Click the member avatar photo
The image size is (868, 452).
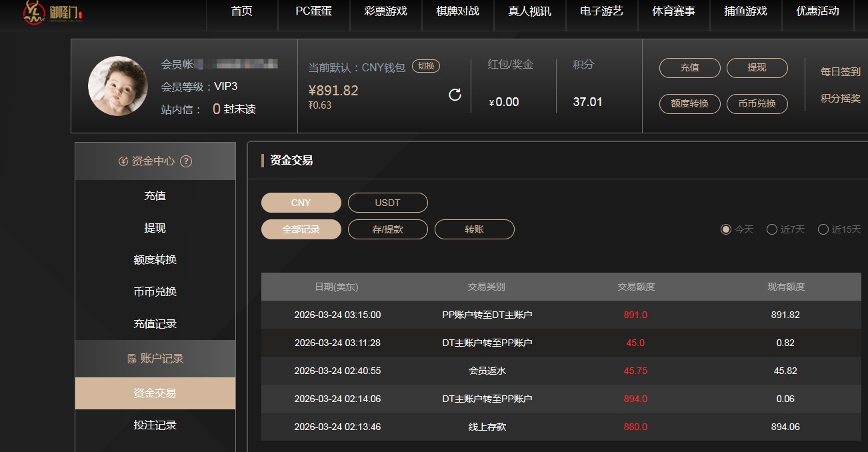click(x=118, y=86)
